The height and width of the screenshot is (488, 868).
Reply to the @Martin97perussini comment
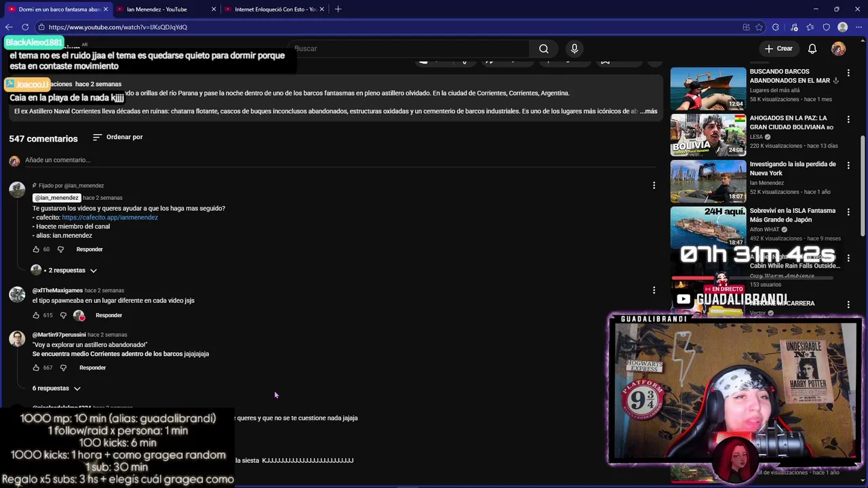click(92, 368)
